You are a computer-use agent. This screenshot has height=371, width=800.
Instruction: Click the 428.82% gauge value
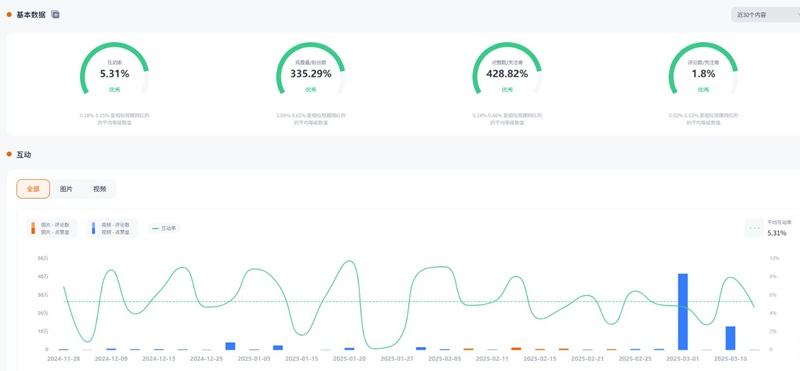507,73
